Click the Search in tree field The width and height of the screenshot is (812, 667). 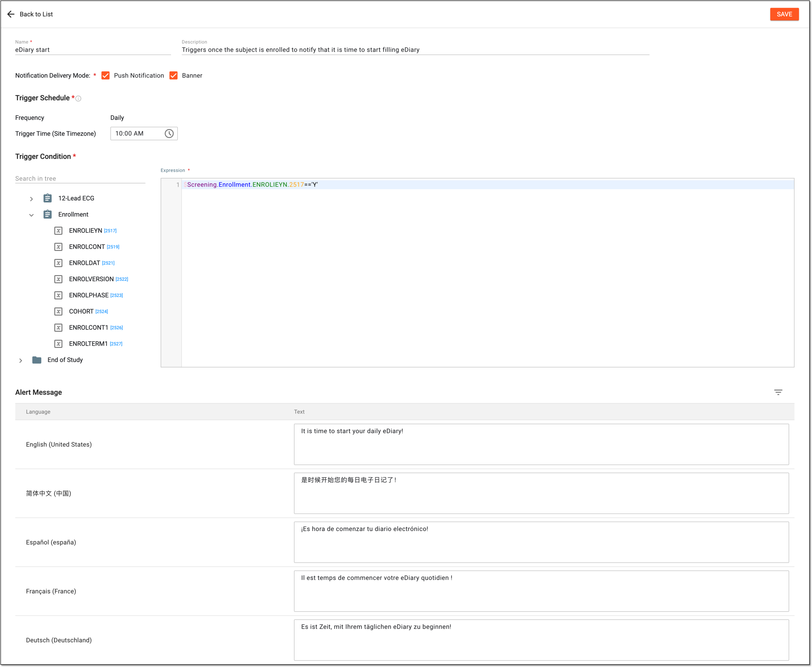coord(80,179)
